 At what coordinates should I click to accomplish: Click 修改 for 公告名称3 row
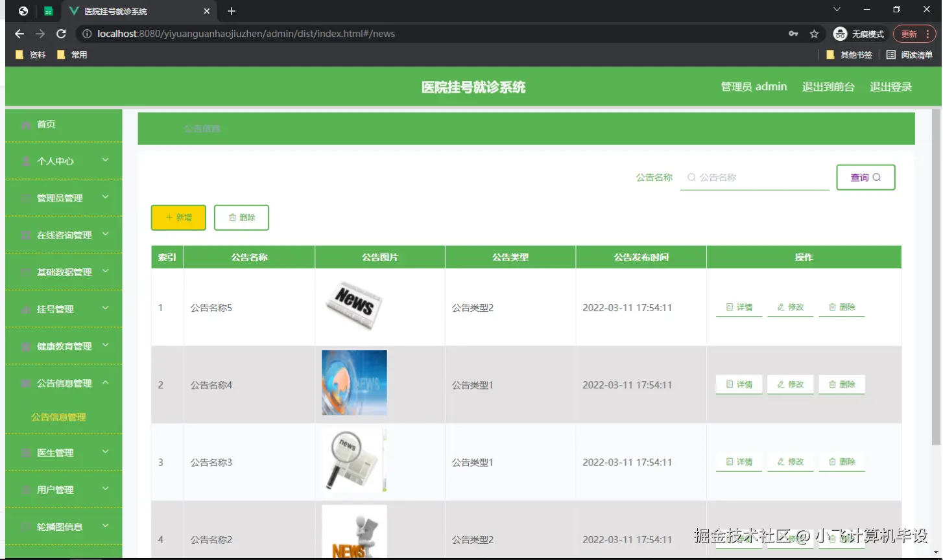point(791,461)
